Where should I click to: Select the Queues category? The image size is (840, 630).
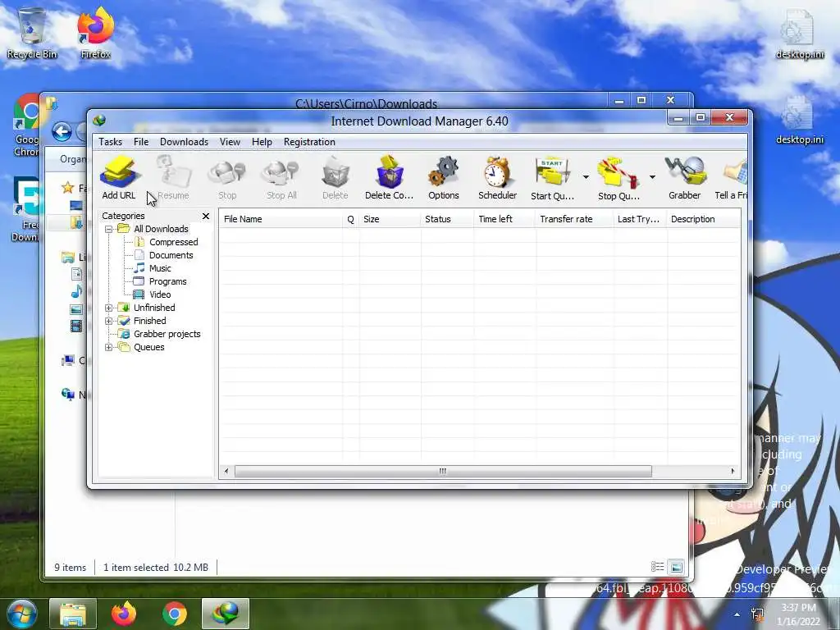tap(149, 347)
